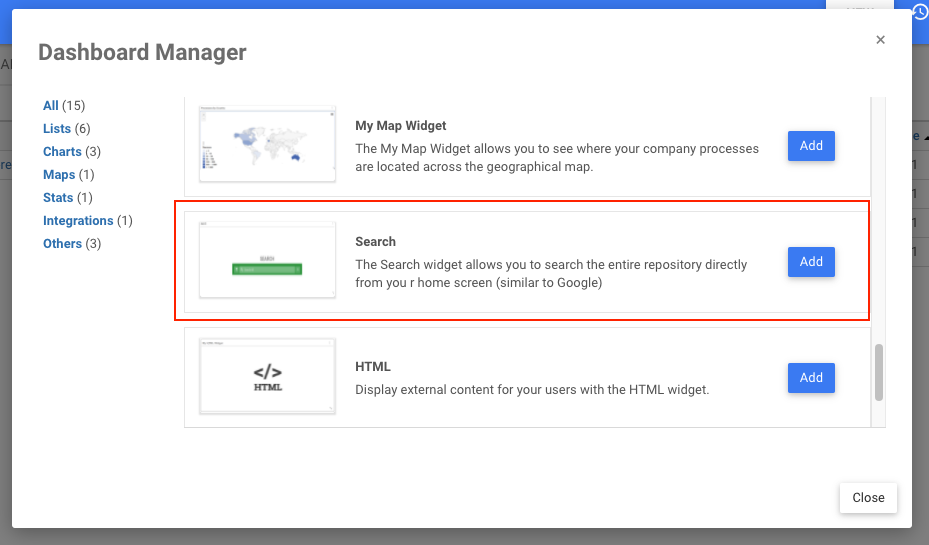
Task: Filter widgets by Charts category
Action: (62, 151)
